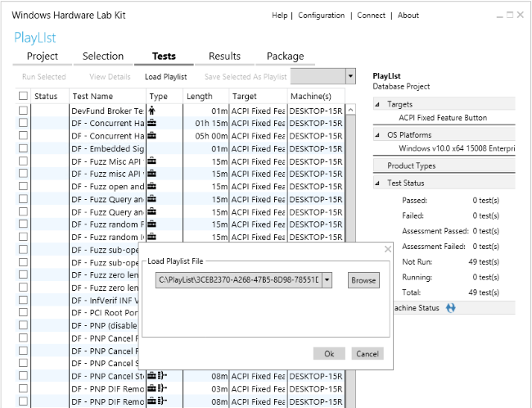Image resolution: width=532 pixels, height=408 pixels.
Task: Click briefcase icon for DF - Fuzz random F
Action: 151,224
